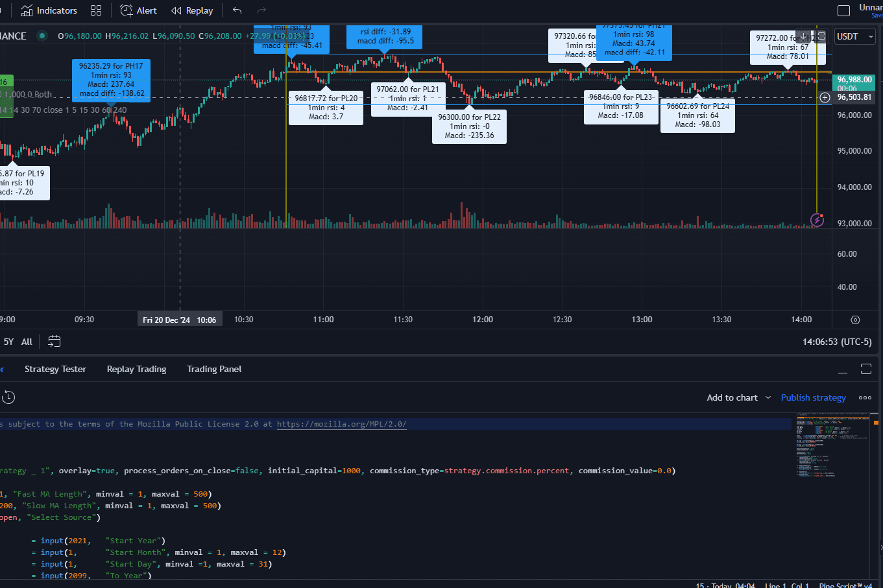The width and height of the screenshot is (883, 588).
Task: Click the "Fast MA Length" code string
Action: click(51, 494)
